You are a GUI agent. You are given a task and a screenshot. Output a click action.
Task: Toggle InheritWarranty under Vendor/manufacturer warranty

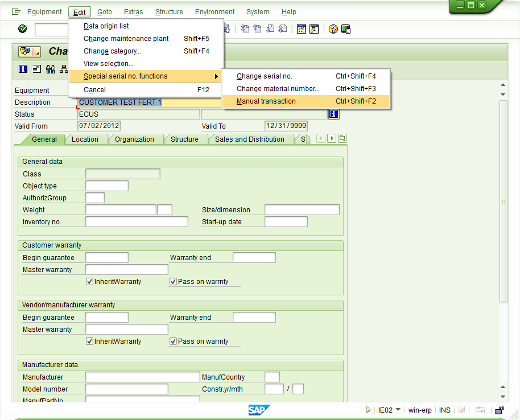[89, 341]
